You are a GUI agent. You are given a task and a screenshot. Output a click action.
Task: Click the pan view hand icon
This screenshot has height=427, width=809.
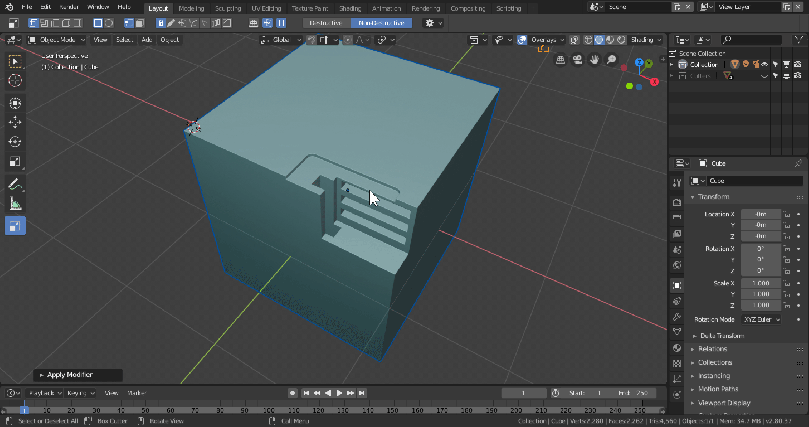coord(595,60)
